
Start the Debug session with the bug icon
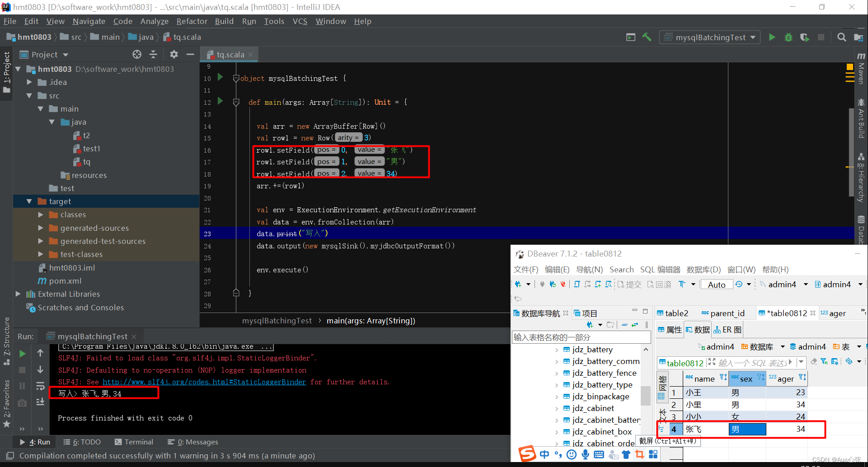point(788,37)
